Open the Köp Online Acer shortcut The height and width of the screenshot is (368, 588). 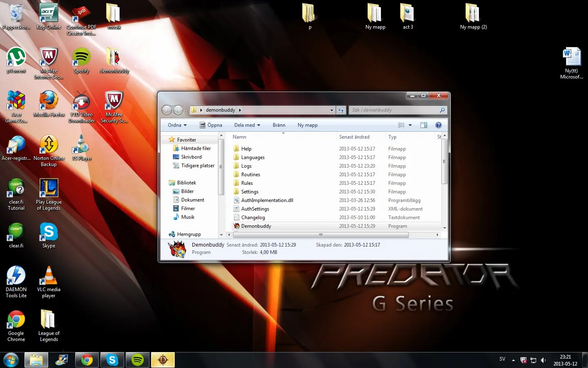point(49,17)
